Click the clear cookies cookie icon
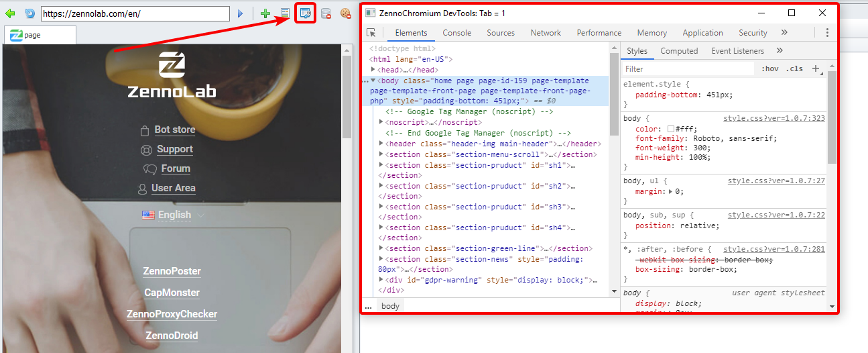The height and width of the screenshot is (353, 868). coord(346,13)
